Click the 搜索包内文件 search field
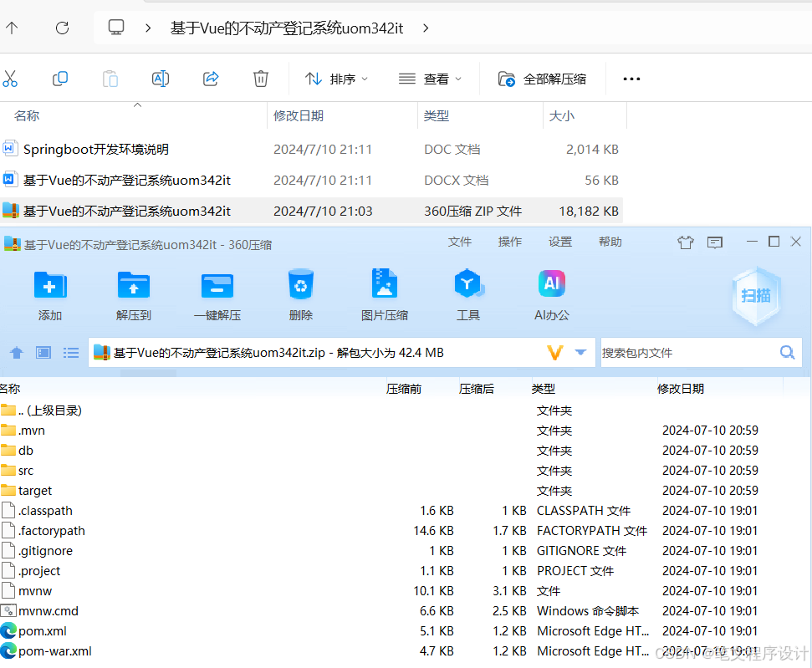This screenshot has height=668, width=812. (694, 352)
